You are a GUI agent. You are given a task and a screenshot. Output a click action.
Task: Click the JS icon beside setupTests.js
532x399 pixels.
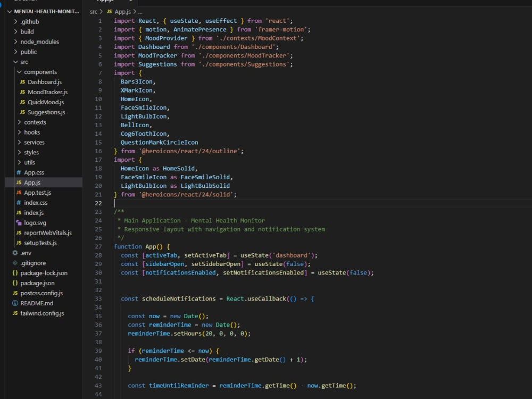[19, 243]
